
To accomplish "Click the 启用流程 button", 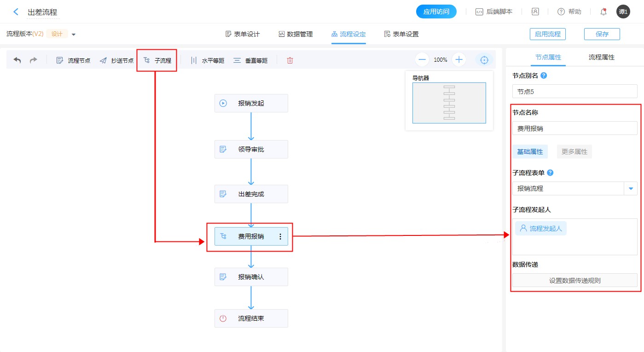I will click(547, 34).
